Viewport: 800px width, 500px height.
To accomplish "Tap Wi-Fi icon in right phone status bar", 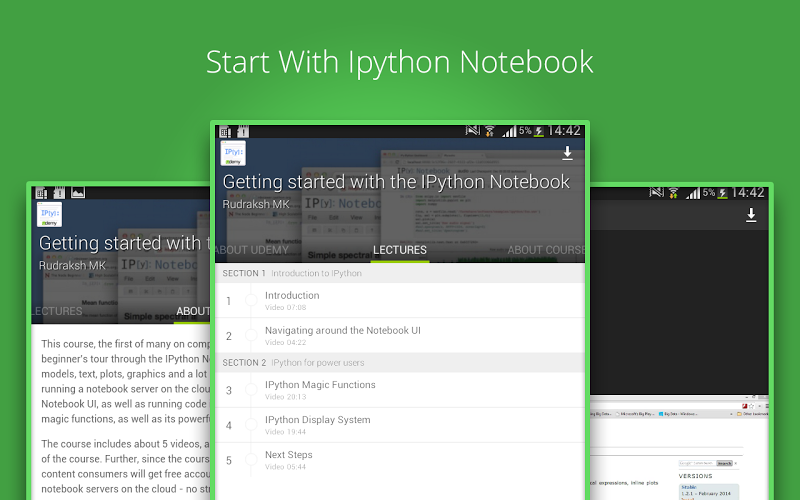I will point(673,193).
